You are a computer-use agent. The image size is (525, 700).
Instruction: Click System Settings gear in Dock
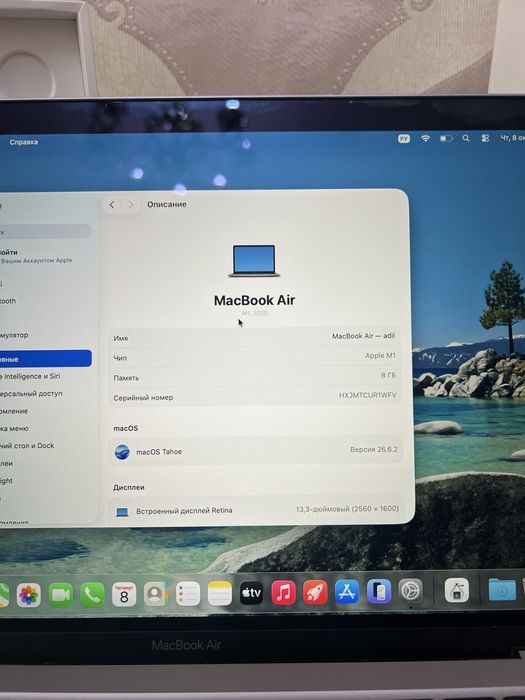(x=410, y=591)
